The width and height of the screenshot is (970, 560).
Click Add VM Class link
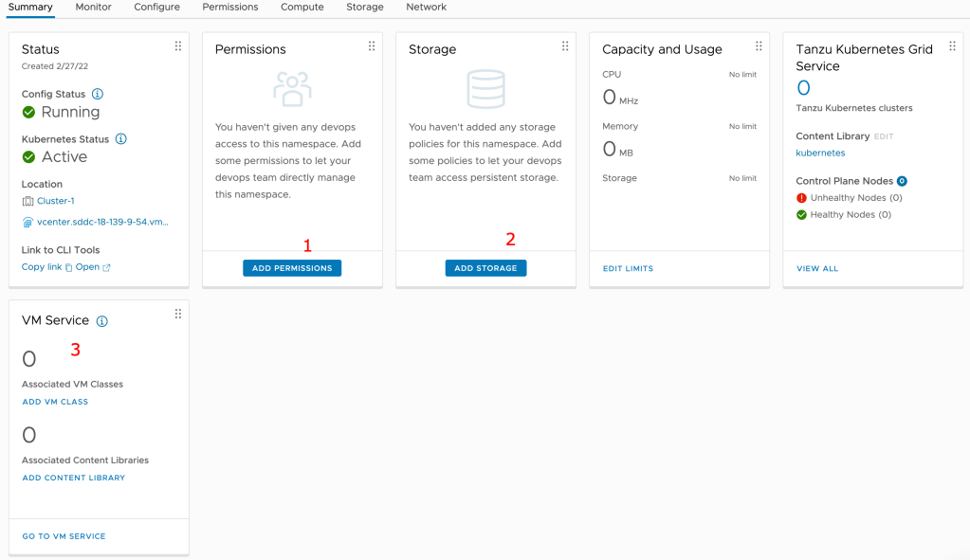click(x=55, y=402)
